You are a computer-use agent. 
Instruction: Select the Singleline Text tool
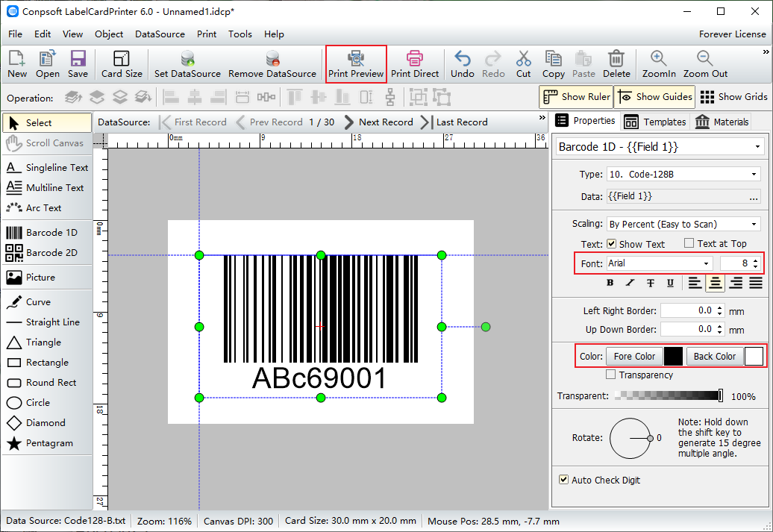pos(47,168)
